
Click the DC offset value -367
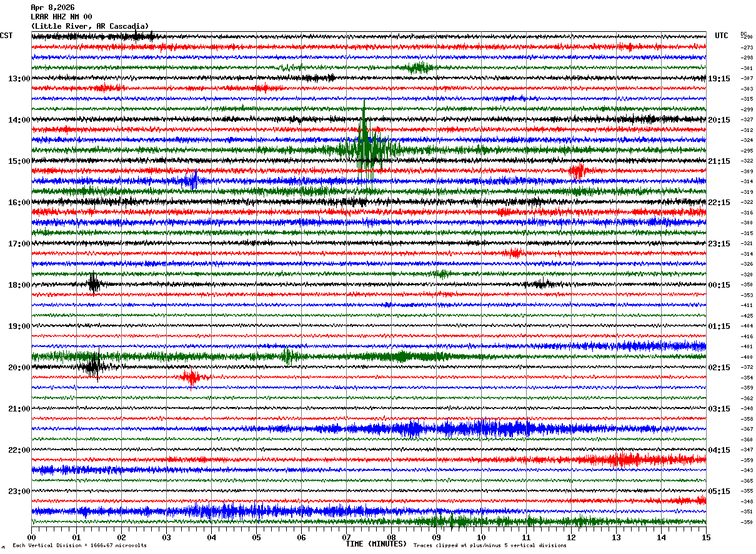point(747,430)
